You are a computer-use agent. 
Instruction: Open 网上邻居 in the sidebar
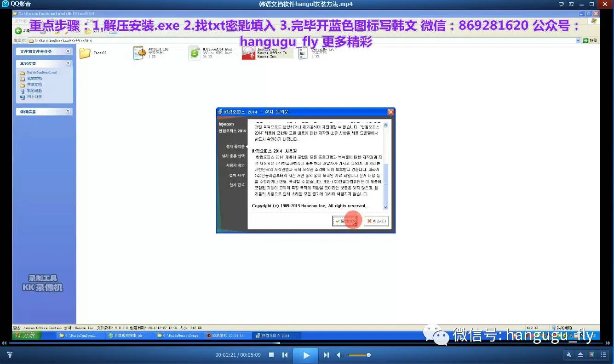point(34,97)
